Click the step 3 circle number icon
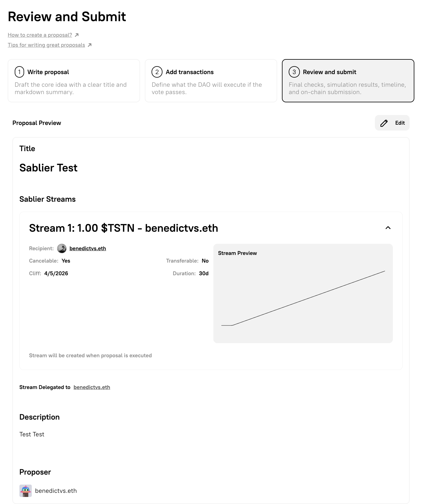422x504 pixels. (x=294, y=72)
